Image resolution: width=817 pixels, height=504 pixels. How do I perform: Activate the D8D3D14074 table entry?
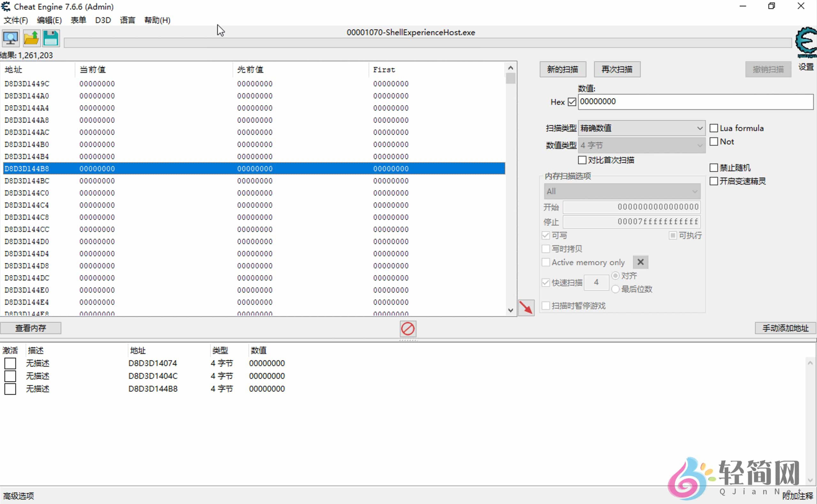click(x=10, y=363)
